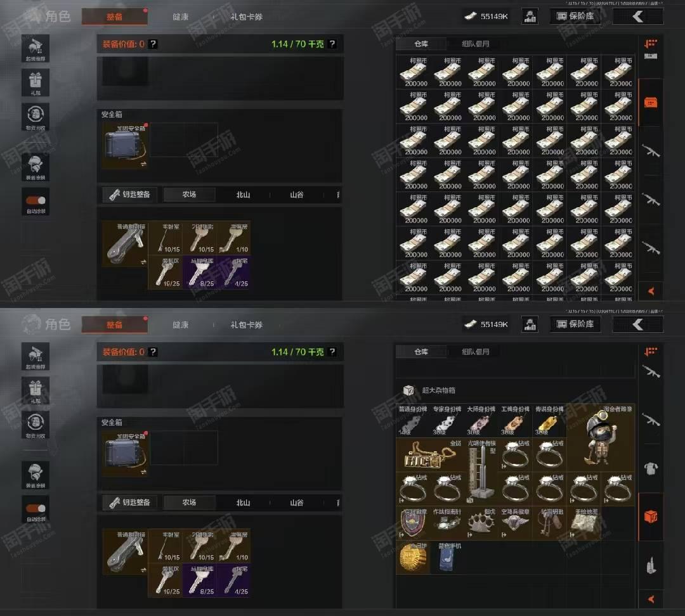This screenshot has height=616, width=685.
Task: Toggle the 自动涂装 switch in upper screen
Action: (36, 200)
